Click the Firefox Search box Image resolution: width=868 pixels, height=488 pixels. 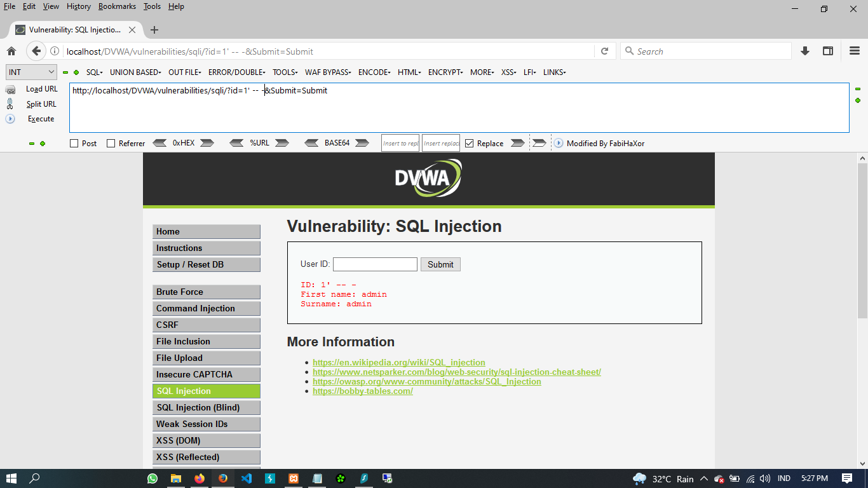click(x=706, y=51)
